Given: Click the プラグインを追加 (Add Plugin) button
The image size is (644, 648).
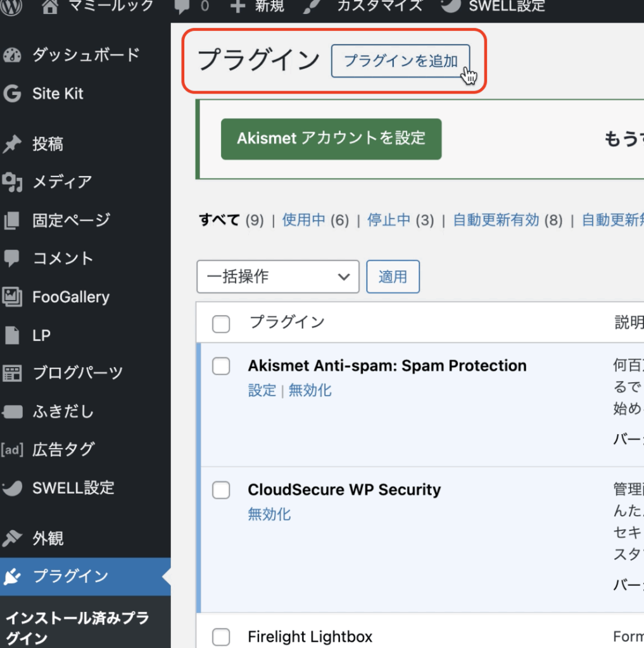Looking at the screenshot, I should click(x=400, y=61).
